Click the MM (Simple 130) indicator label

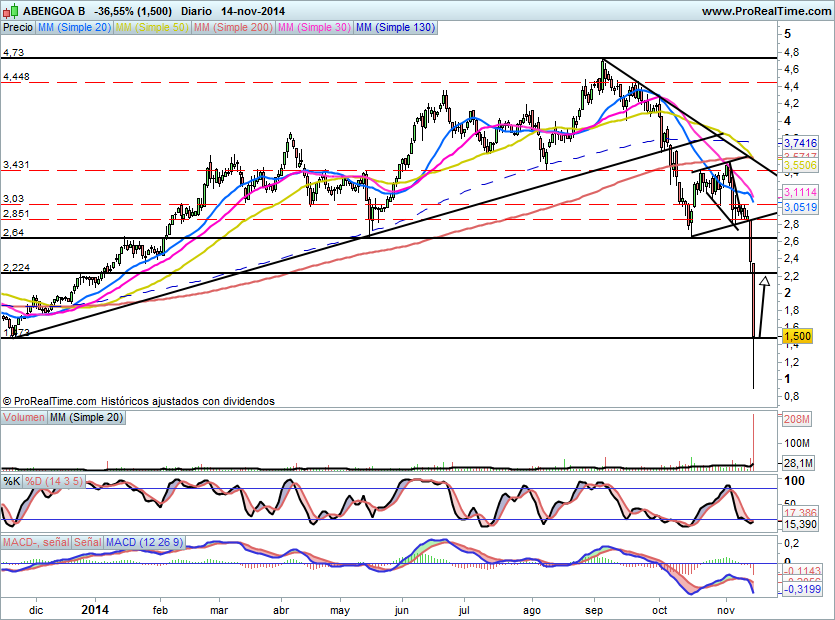[395, 28]
